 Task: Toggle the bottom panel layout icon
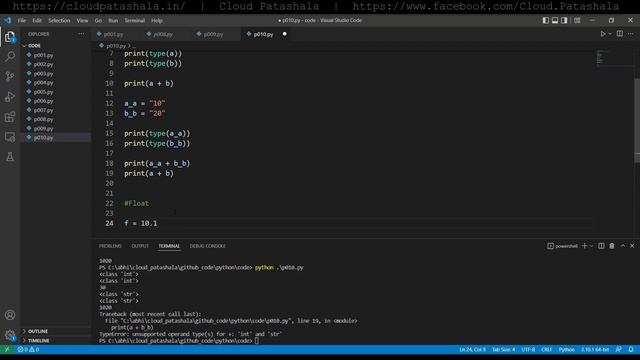pyautogui.click(x=555, y=20)
